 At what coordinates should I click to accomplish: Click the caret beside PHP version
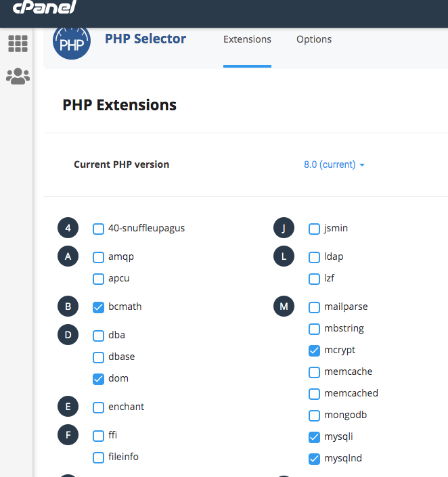pyautogui.click(x=362, y=165)
